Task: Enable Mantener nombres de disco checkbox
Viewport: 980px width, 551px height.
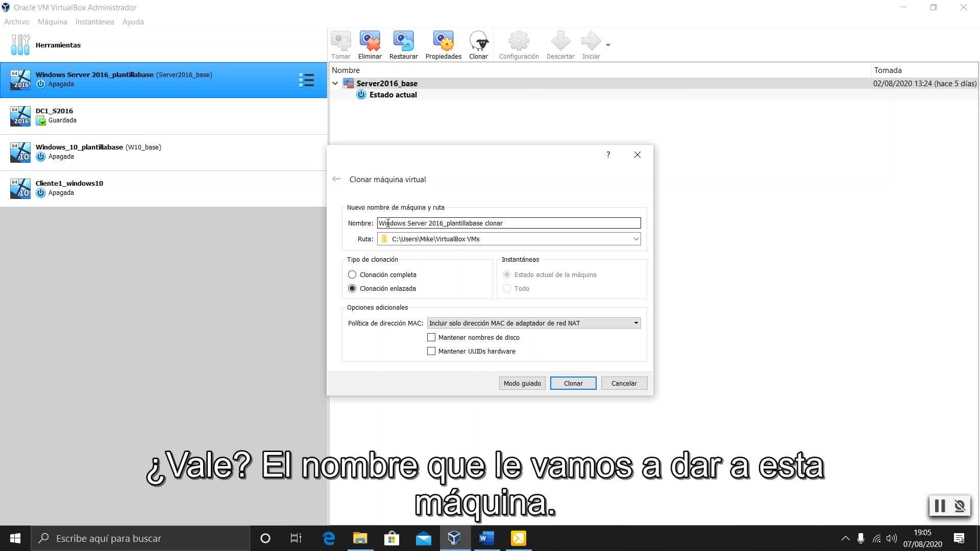Action: pyautogui.click(x=431, y=337)
